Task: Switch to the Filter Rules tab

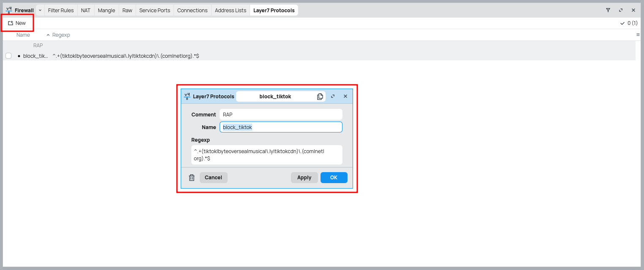Action: click(x=61, y=10)
